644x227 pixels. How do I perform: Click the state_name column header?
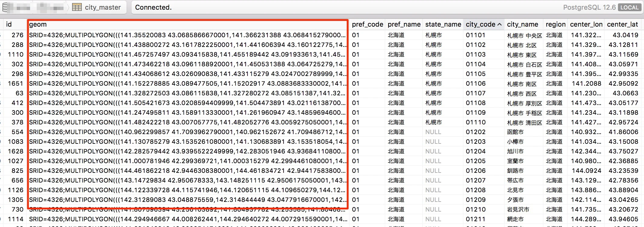tap(443, 24)
